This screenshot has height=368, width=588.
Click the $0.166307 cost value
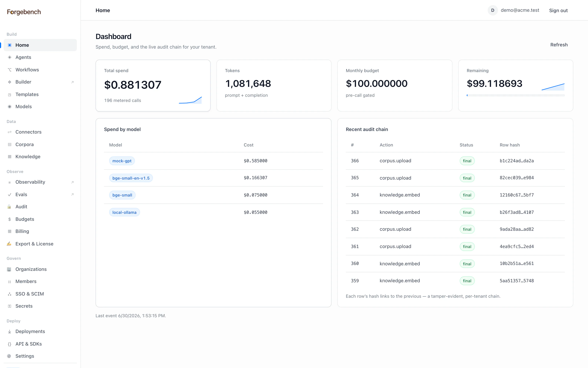coord(255,178)
